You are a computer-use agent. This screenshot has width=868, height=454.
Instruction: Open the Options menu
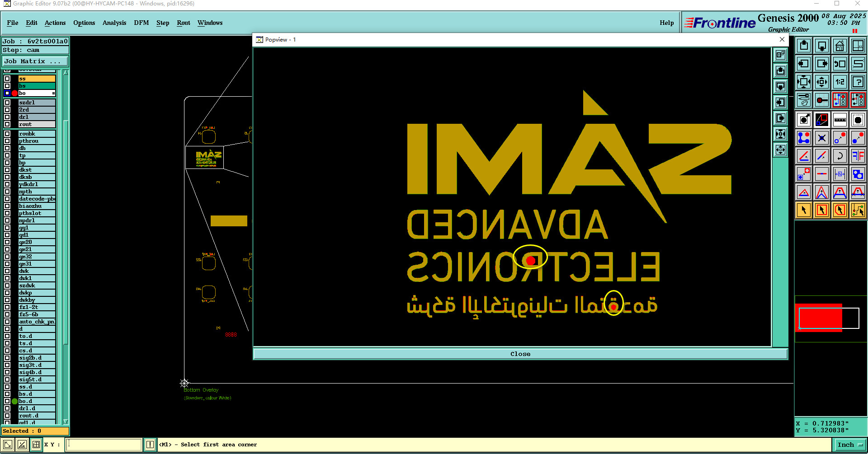coord(84,23)
